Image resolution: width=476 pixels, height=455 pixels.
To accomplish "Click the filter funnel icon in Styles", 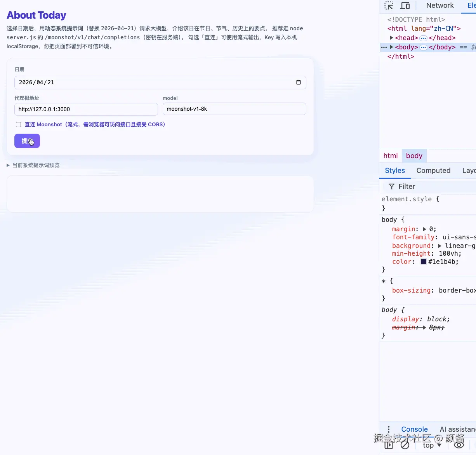I will 392,187.
